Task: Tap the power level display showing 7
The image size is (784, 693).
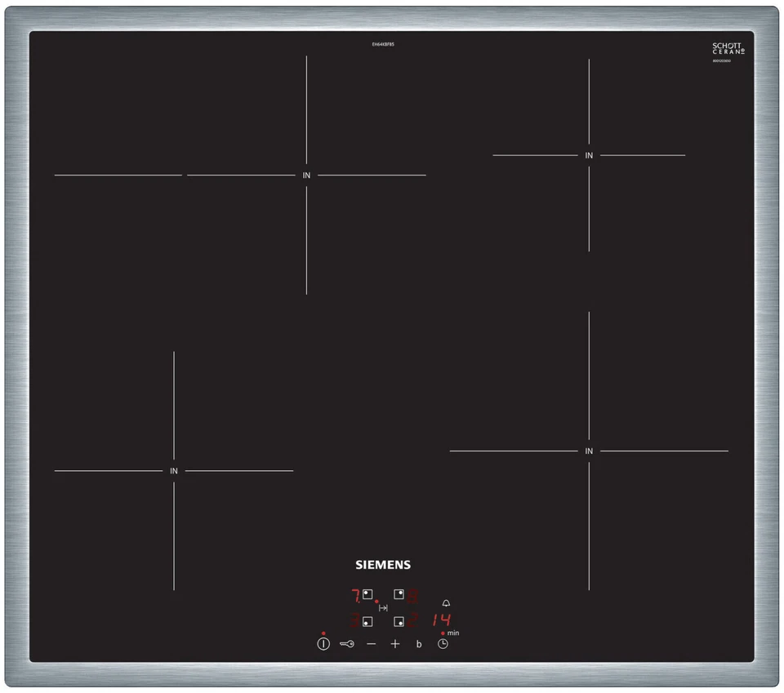Action: pos(357,594)
